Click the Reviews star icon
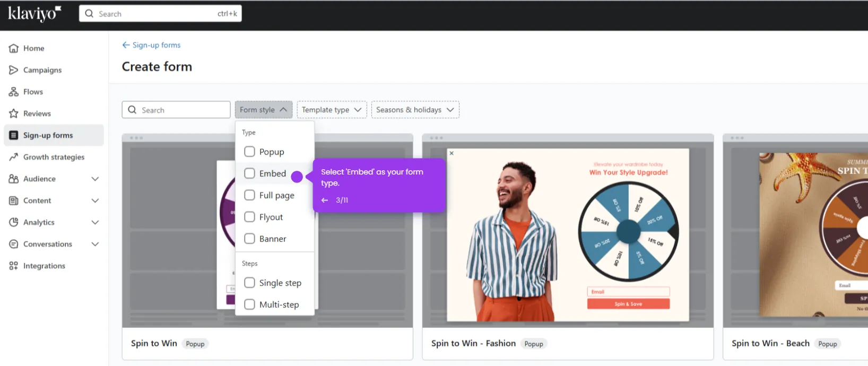 (14, 114)
